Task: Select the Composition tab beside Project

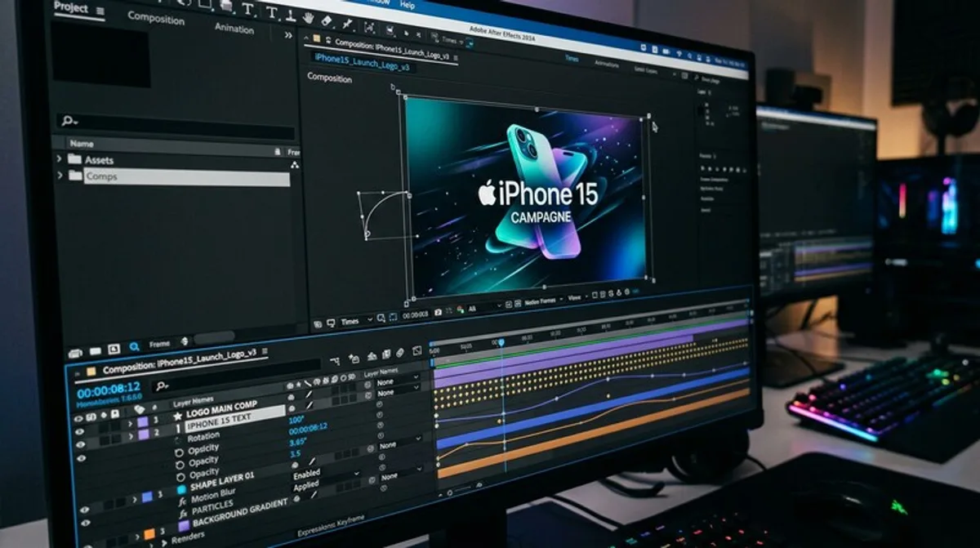Action: click(x=156, y=18)
